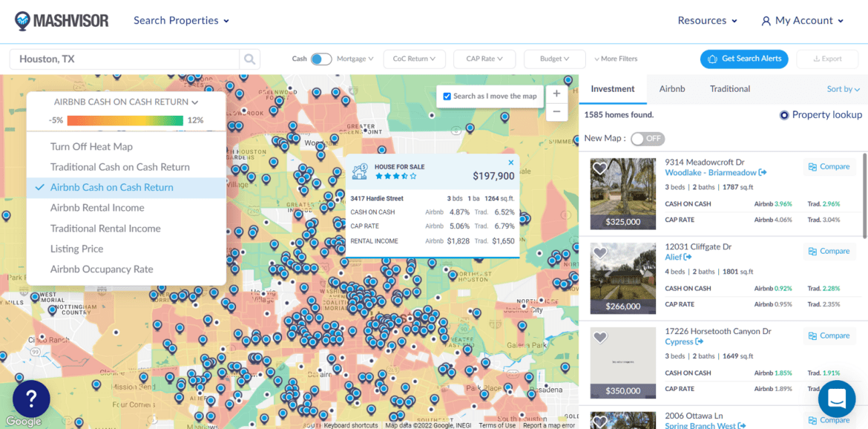Open the Woodlake - Briarmeadow neighborhood link
The width and height of the screenshot is (868, 429).
pyautogui.click(x=711, y=173)
